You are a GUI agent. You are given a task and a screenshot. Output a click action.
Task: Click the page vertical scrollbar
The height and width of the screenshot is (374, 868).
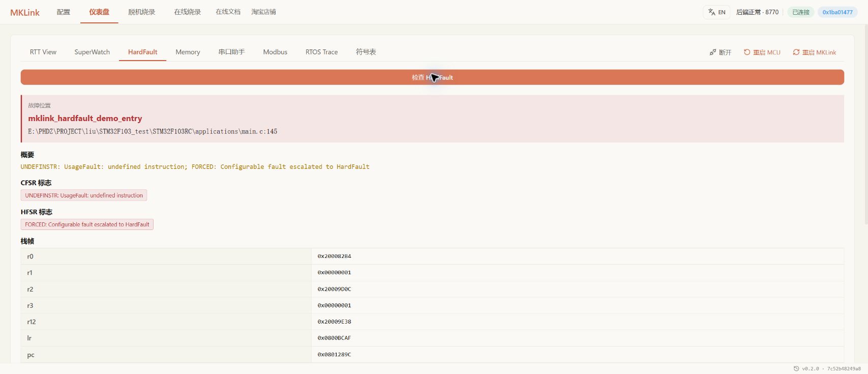pos(865,125)
